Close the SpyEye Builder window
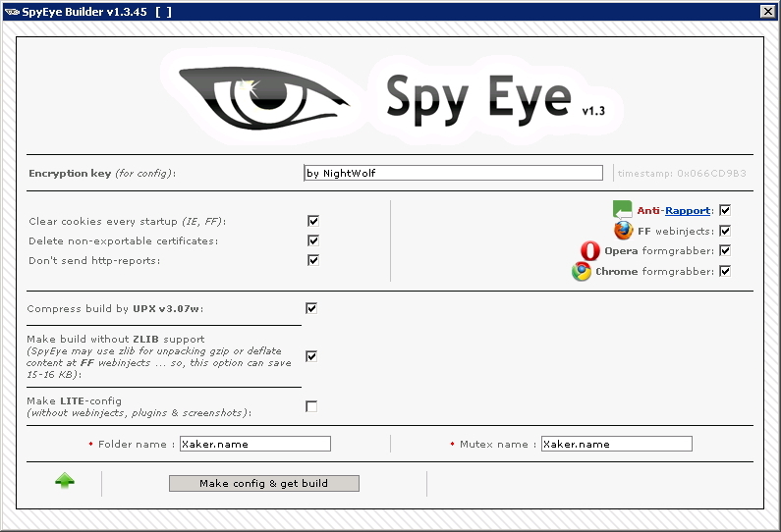 pyautogui.click(x=768, y=12)
